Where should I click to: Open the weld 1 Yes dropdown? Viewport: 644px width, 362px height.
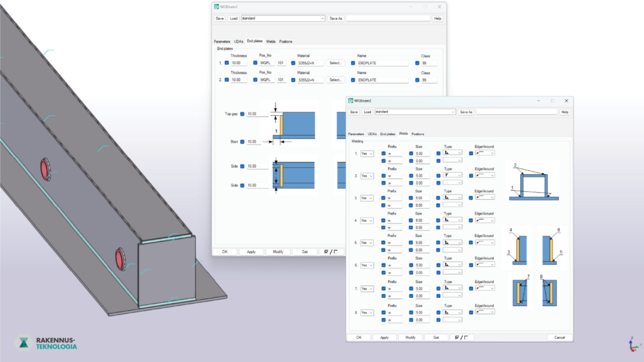(366, 153)
